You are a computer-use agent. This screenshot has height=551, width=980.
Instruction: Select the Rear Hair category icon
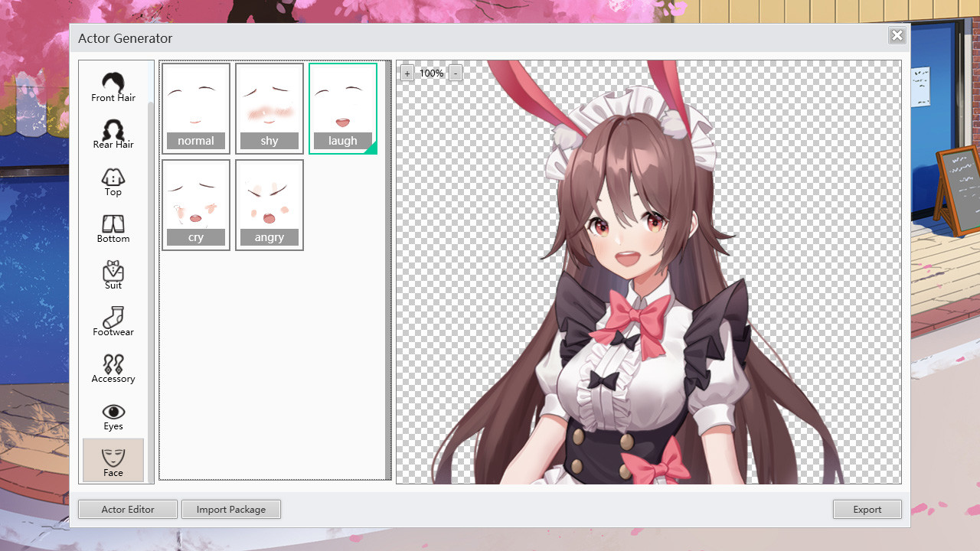click(113, 132)
